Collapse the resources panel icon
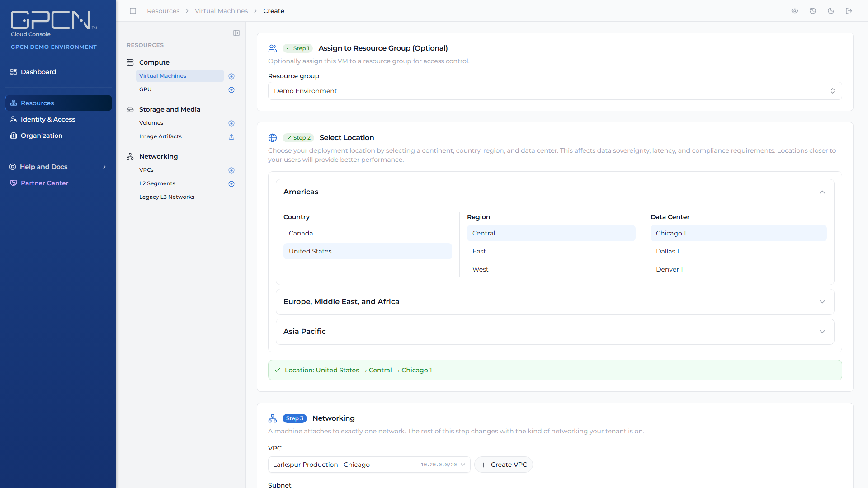The width and height of the screenshot is (868, 488). click(x=236, y=33)
